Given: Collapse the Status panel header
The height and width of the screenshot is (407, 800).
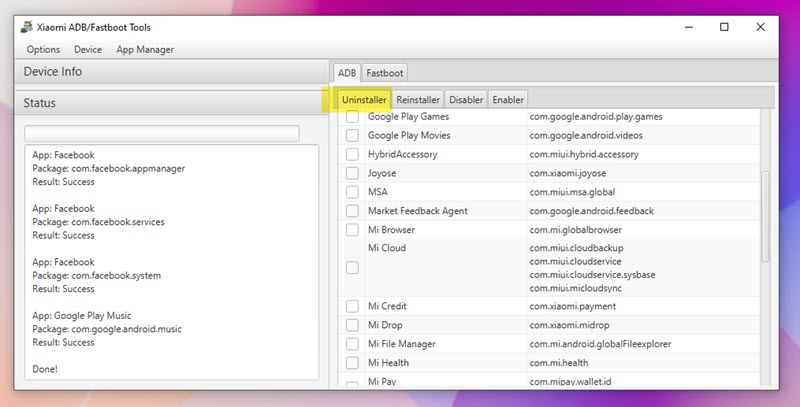Looking at the screenshot, I should (x=171, y=103).
